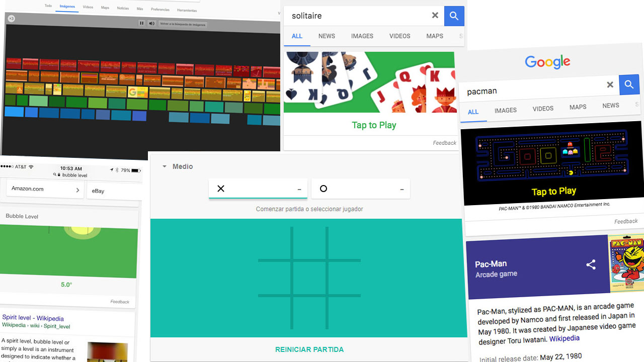Click the chevron on Amazon.com chip
This screenshot has height=362, width=644.
(x=77, y=190)
